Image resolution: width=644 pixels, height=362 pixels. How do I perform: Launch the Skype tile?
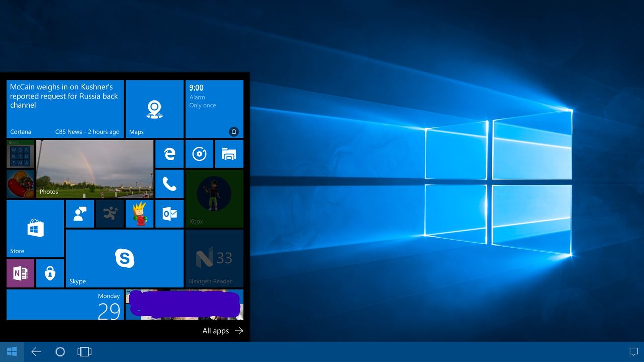[125, 258]
